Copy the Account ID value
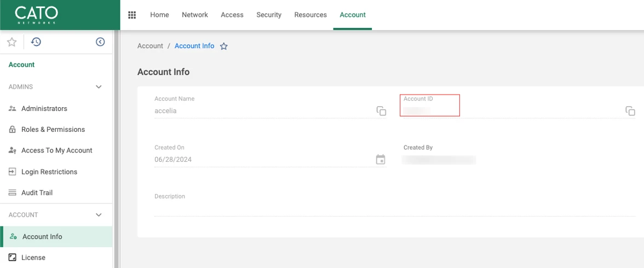The height and width of the screenshot is (268, 644). (x=630, y=111)
